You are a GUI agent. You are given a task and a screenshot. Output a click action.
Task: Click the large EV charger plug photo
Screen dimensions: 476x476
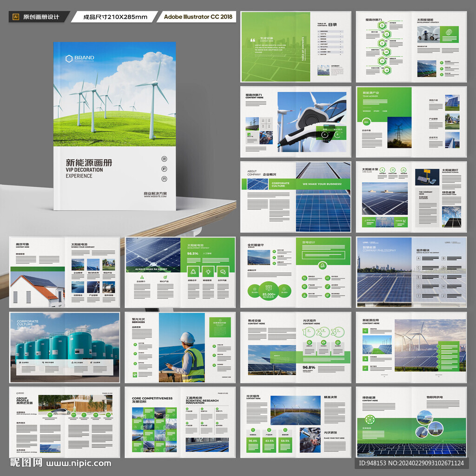click(x=312, y=122)
